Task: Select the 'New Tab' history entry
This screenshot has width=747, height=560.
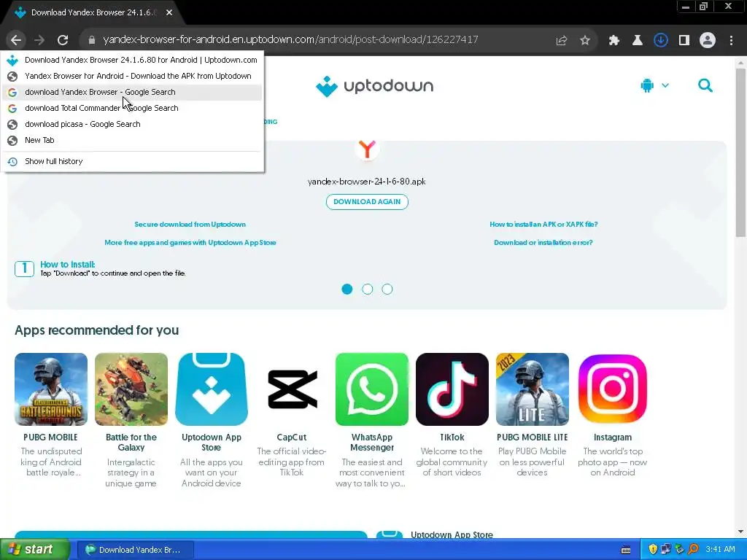Action: tap(133, 141)
